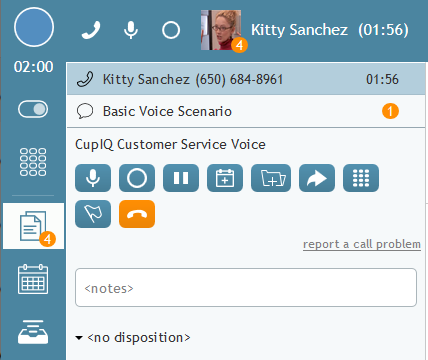Open the dial pad grid button in call controls
The image size is (428, 360).
(361, 178)
